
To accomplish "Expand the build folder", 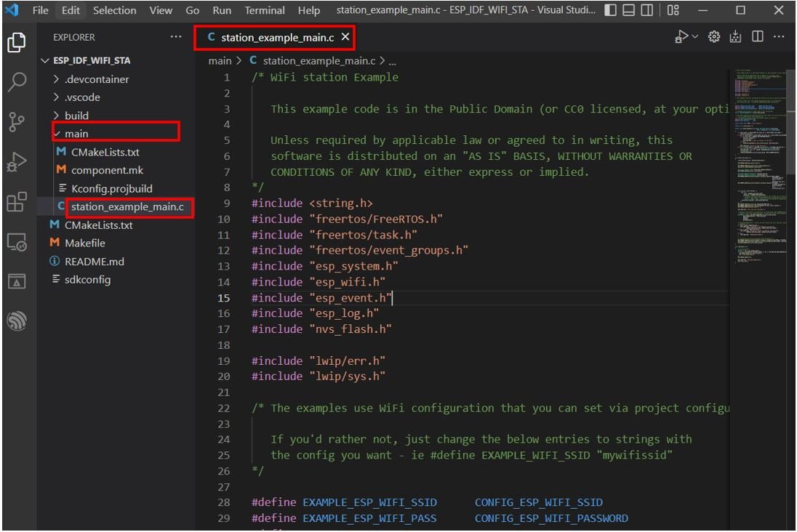I will (76, 116).
